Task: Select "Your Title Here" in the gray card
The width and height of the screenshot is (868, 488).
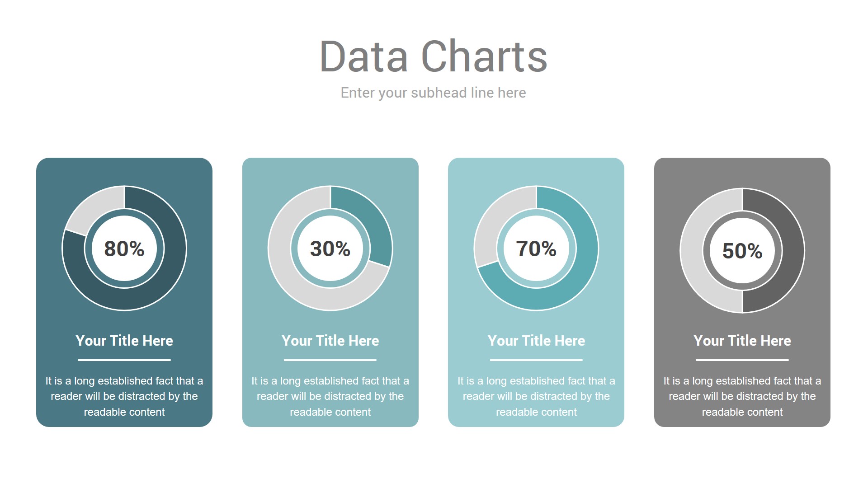Action: (742, 341)
